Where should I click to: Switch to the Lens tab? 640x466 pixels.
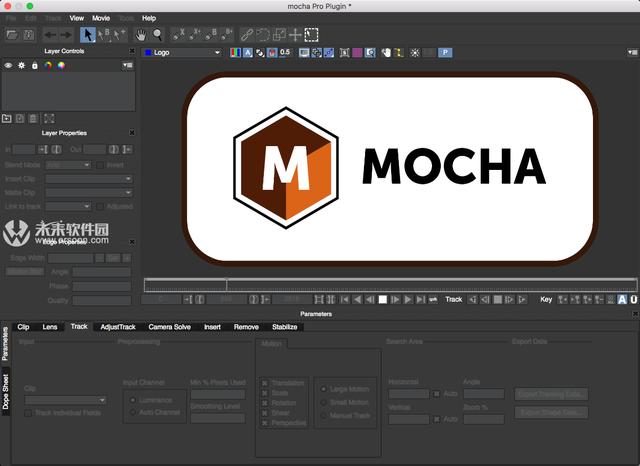point(50,327)
